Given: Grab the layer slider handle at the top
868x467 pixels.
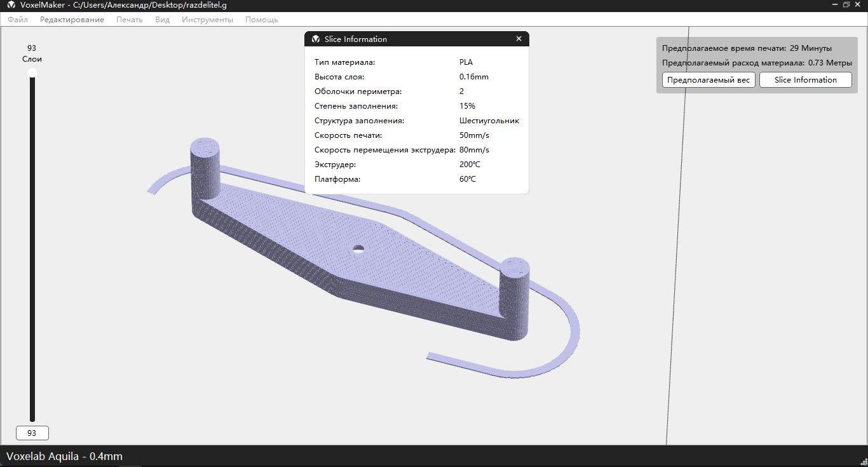Looking at the screenshot, I should [32, 73].
